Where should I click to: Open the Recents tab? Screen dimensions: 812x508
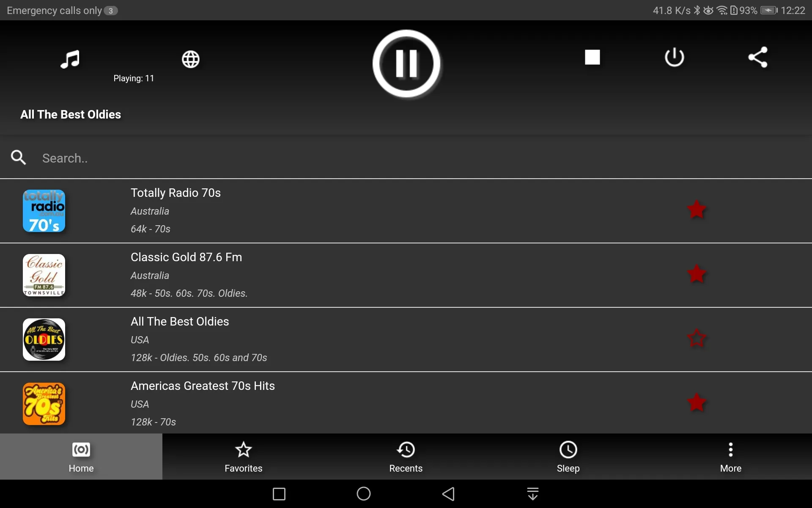pyautogui.click(x=406, y=457)
